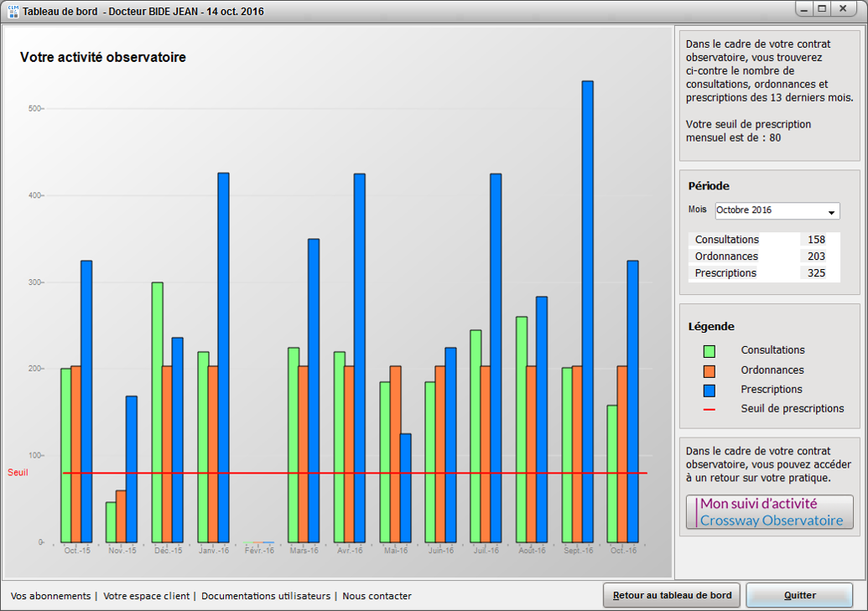
Task: Go to Votre espace client
Action: click(145, 596)
